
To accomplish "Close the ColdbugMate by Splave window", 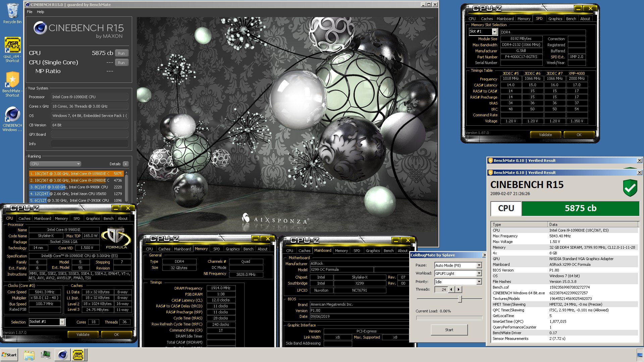I will (484, 255).
